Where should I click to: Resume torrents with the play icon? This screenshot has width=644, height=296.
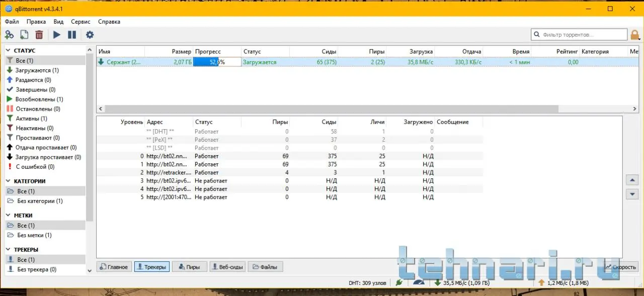pos(57,35)
